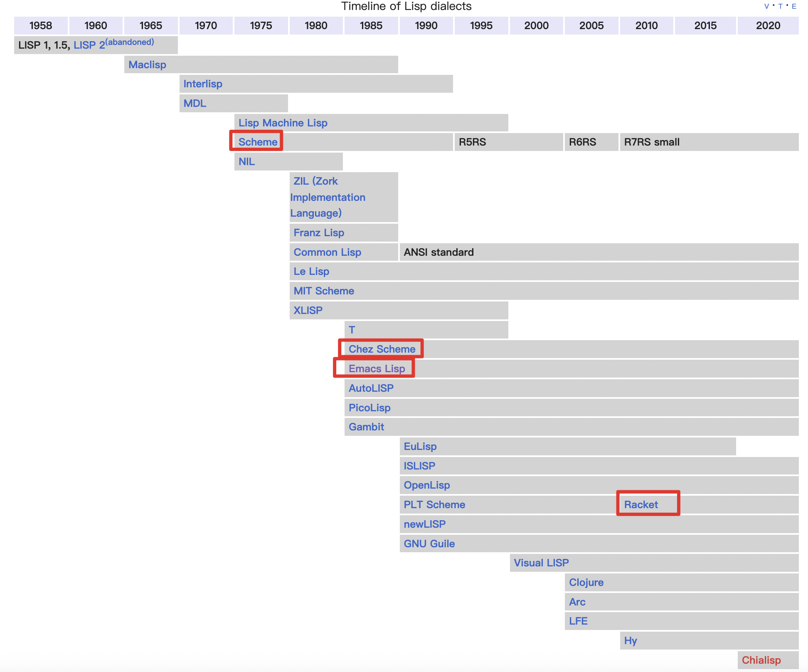Open the Scheme dialect link
The width and height of the screenshot is (808, 672).
click(x=258, y=142)
